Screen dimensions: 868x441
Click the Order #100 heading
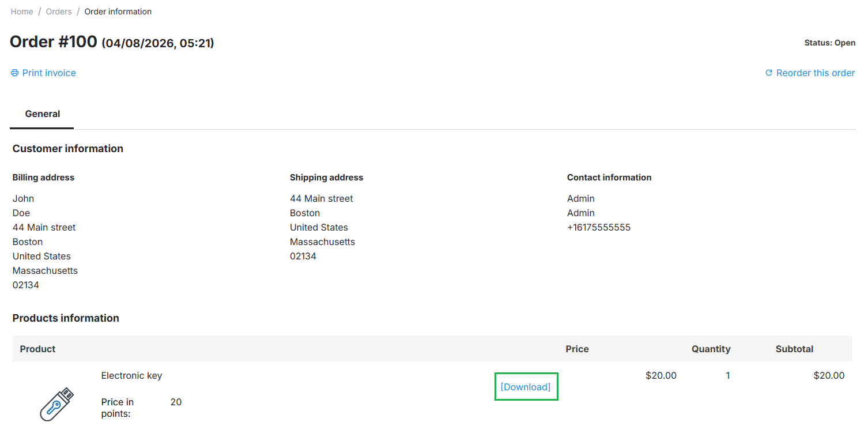click(x=54, y=42)
